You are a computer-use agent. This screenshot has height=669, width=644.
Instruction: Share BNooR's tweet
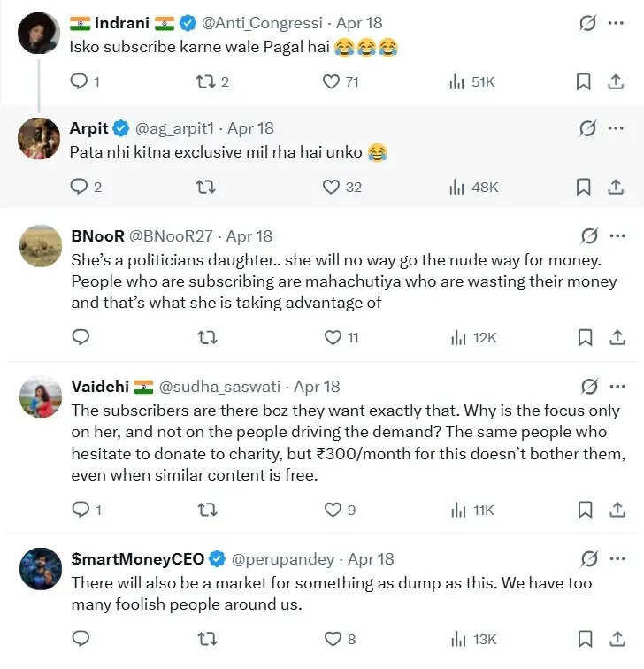point(616,337)
